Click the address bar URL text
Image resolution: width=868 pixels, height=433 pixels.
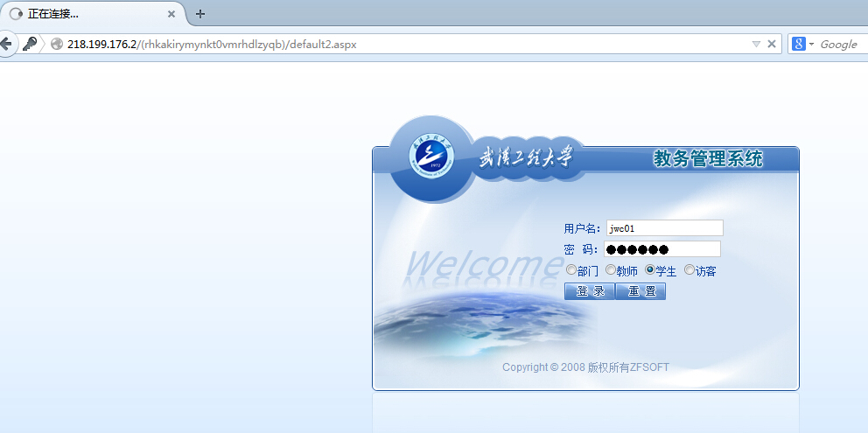coord(212,45)
